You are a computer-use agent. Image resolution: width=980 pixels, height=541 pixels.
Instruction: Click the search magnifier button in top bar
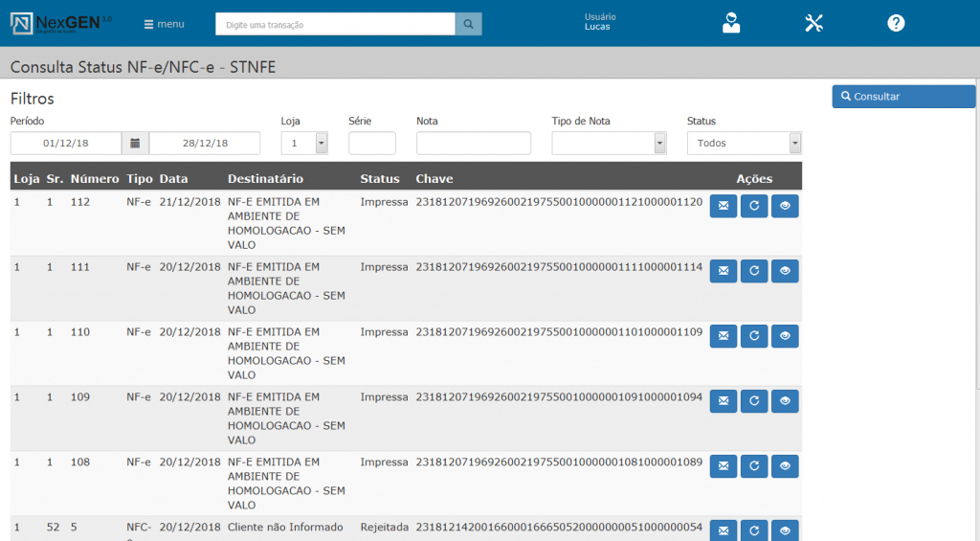pos(468,24)
